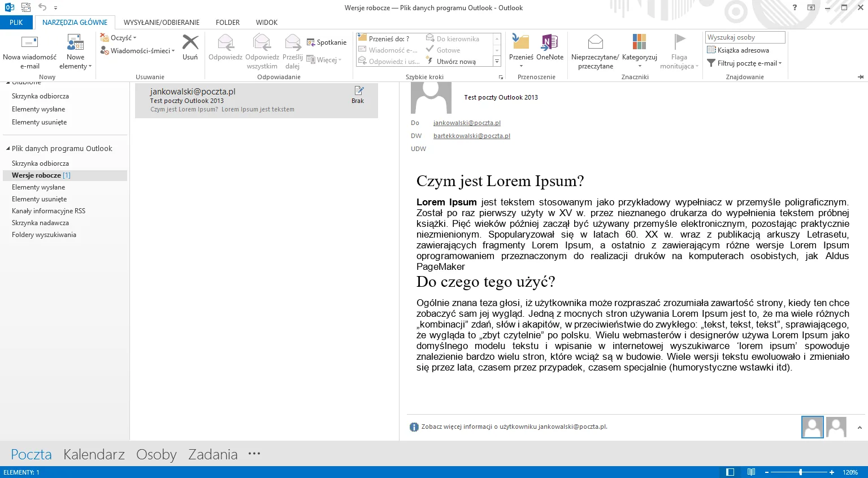Create a new e-mail message (Nowa wiadomość e-mail)
This screenshot has height=478, width=868.
(x=29, y=51)
